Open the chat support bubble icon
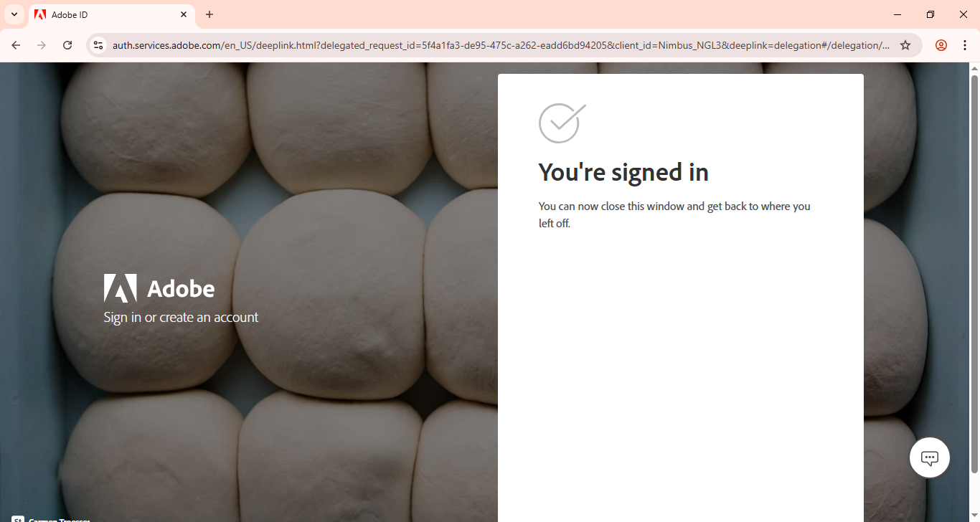980x522 pixels. pos(930,457)
